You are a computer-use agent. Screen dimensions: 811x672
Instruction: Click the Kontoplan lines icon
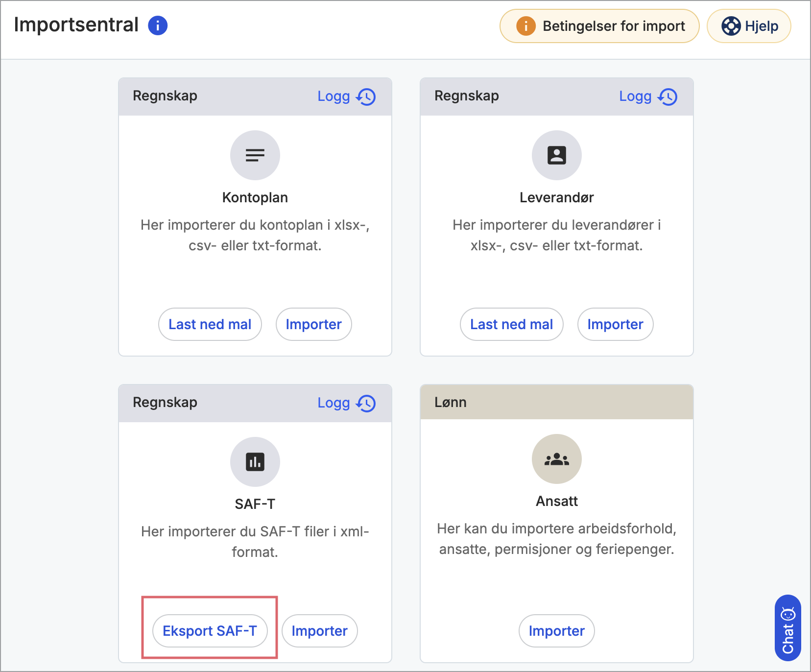pos(255,155)
